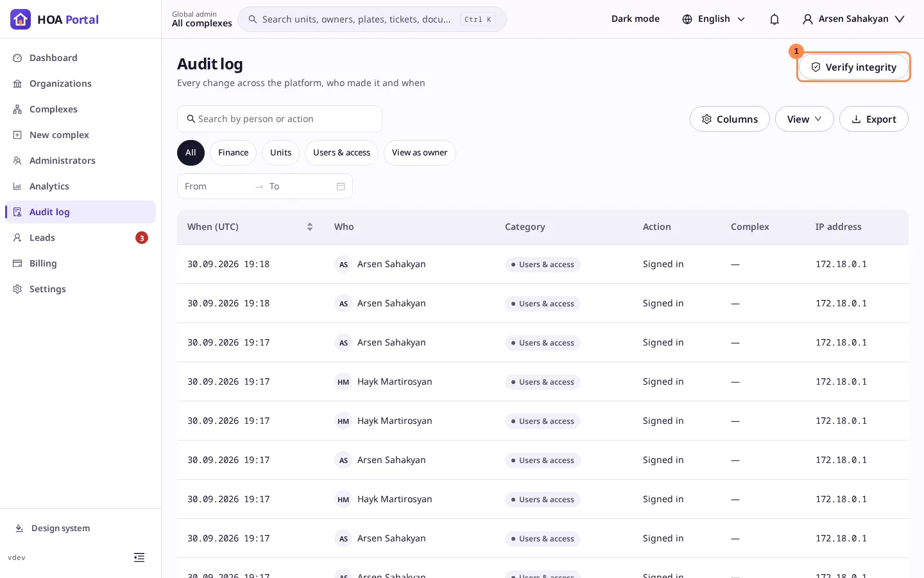Select the Units filter chip
924x578 pixels.
click(280, 153)
